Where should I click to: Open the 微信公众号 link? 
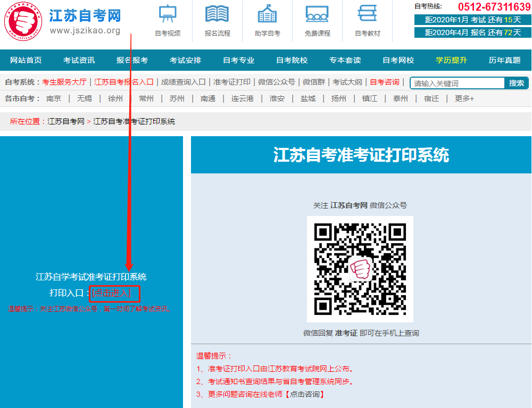click(277, 82)
